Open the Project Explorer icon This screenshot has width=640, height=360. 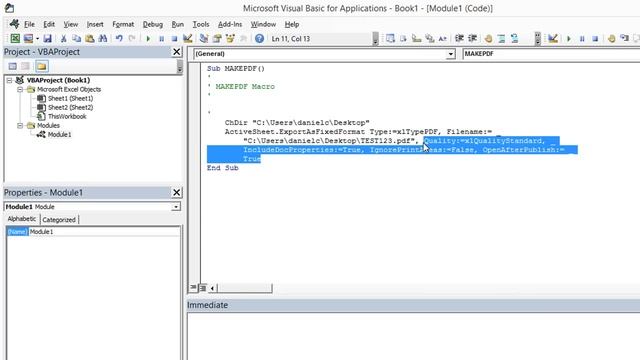click(204, 38)
